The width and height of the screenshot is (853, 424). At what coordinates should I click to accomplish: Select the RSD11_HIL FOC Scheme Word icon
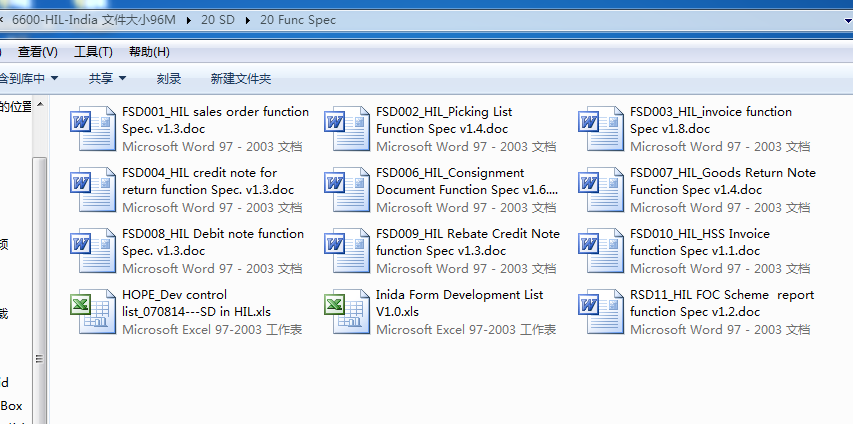(601, 311)
